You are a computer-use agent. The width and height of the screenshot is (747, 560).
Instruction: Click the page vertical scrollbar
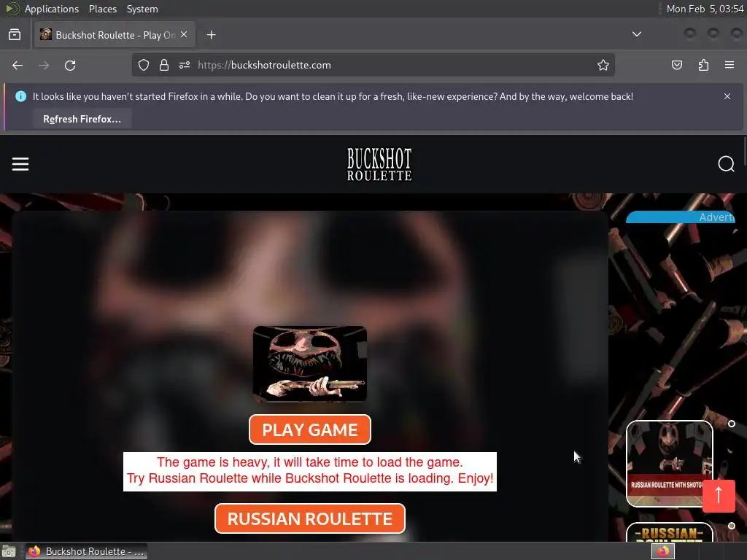745,152
